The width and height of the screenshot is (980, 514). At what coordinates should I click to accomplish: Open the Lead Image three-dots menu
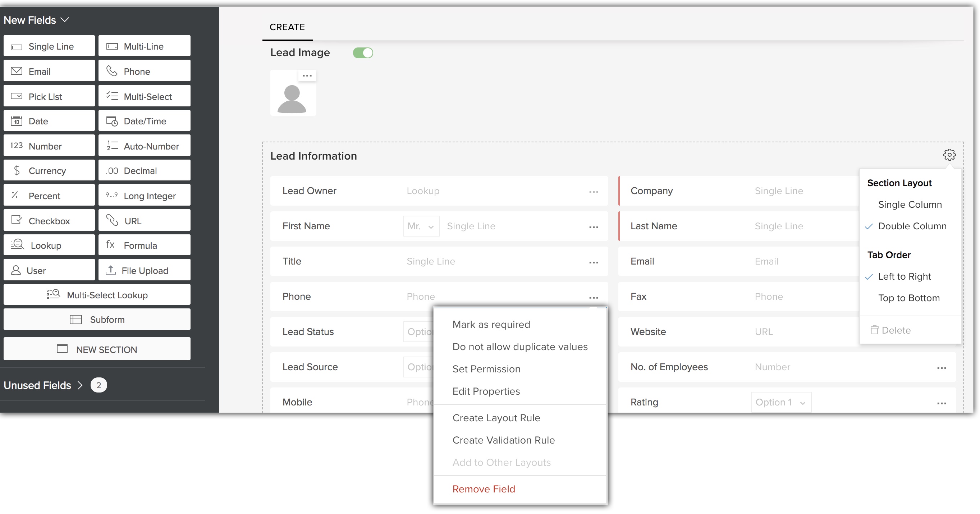pyautogui.click(x=307, y=76)
